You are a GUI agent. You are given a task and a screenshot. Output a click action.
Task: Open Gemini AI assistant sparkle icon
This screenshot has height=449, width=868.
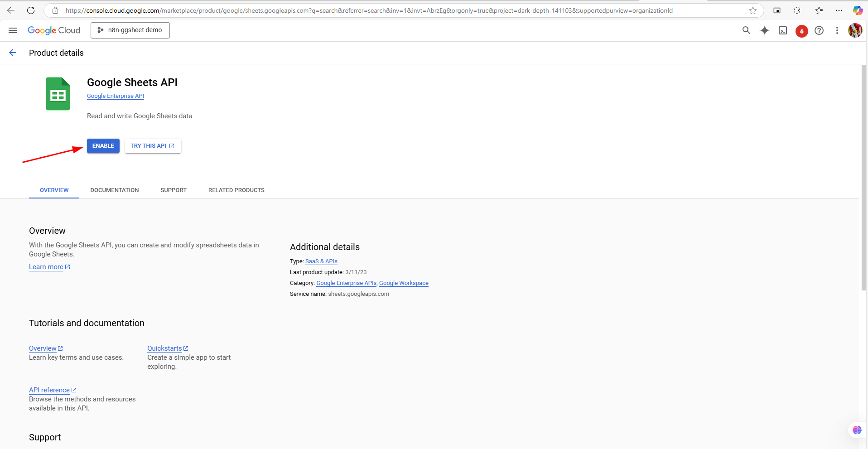point(765,30)
